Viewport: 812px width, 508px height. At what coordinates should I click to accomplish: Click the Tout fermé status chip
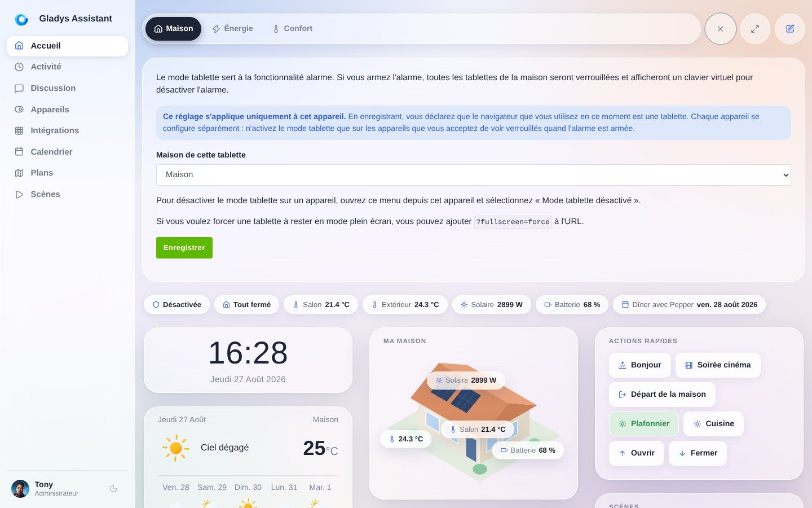[246, 305]
